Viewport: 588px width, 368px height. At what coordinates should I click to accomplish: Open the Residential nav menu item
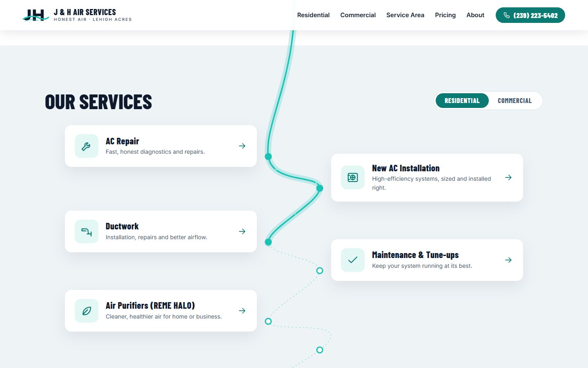313,15
